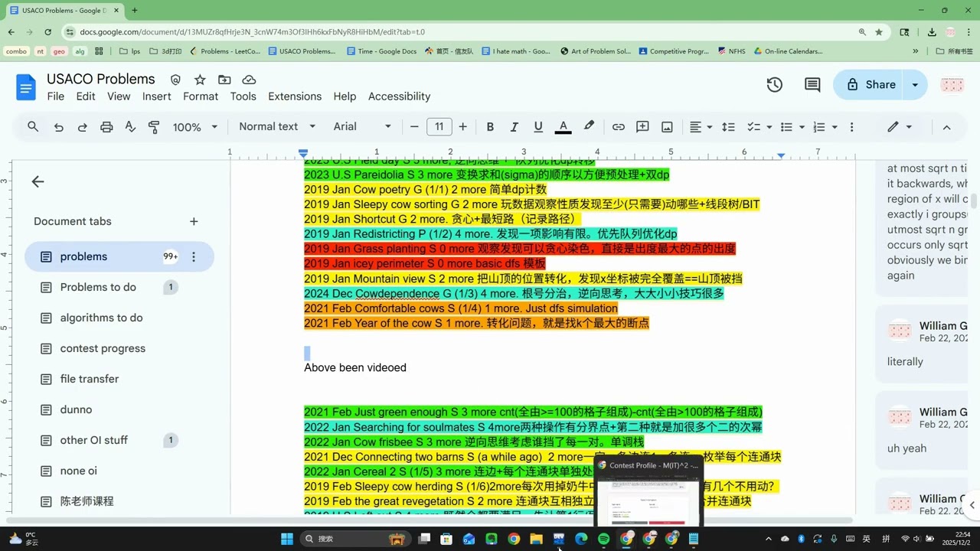
Task: Open the Normal text style dropdown
Action: tap(277, 127)
